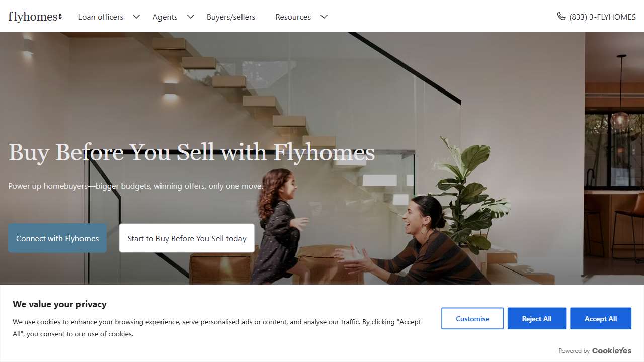644x362 pixels.
Task: Open the Resources menu label
Action: tap(293, 17)
